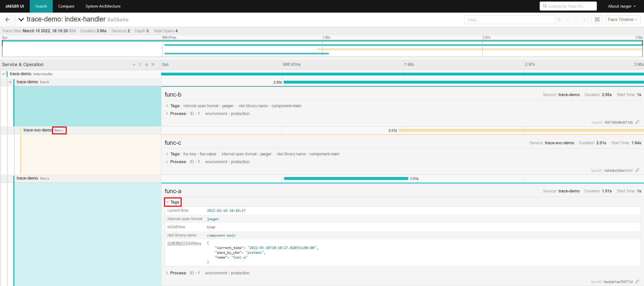Switch to the Compare tab
The width and height of the screenshot is (644, 286).
point(66,6)
